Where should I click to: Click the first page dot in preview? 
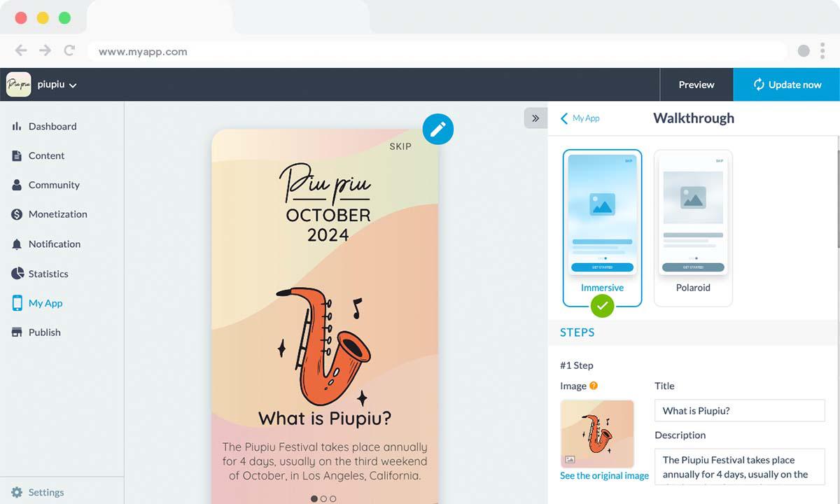(x=314, y=499)
